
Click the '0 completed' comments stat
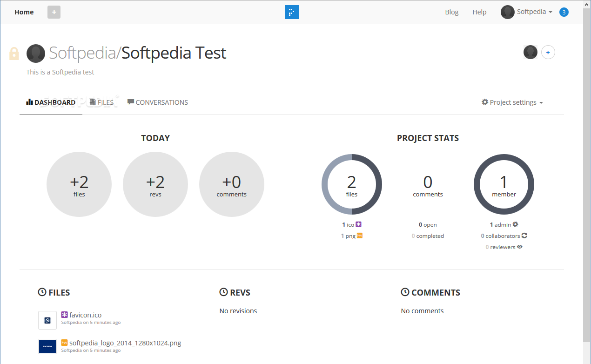[428, 236]
